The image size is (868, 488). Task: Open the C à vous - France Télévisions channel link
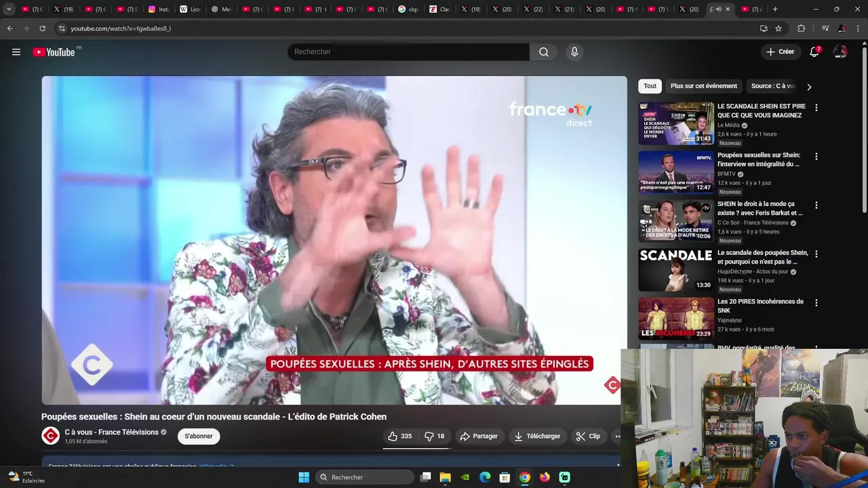click(112, 432)
